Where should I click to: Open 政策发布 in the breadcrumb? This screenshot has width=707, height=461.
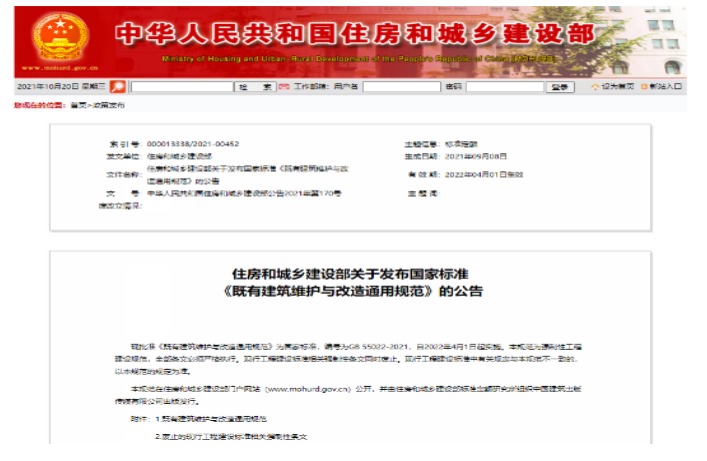pos(108,105)
